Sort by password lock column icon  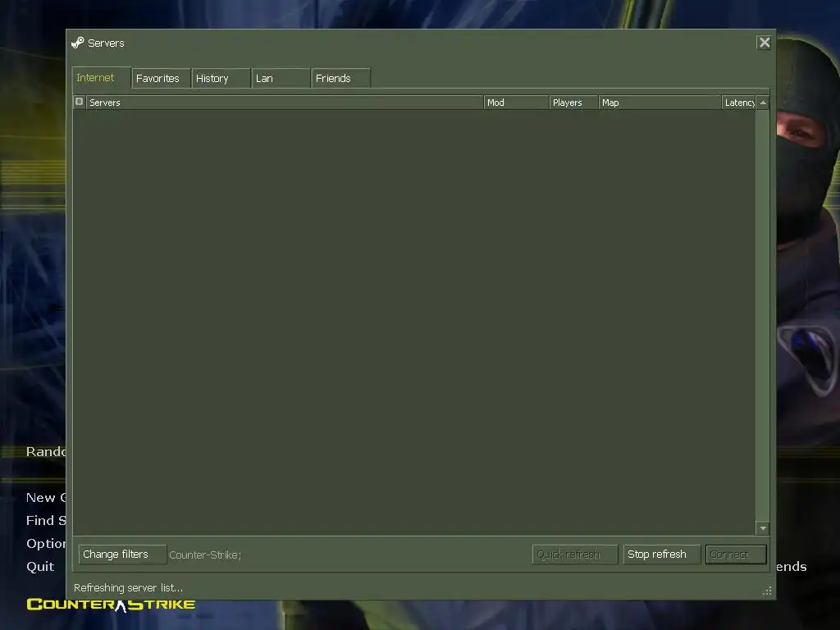click(x=80, y=102)
